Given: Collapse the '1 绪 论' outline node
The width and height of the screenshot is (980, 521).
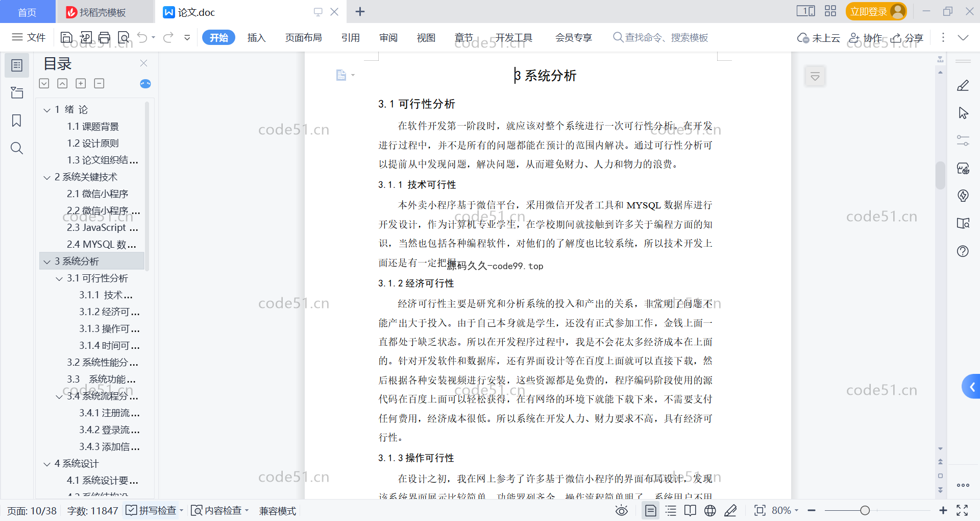Looking at the screenshot, I should 47,110.
